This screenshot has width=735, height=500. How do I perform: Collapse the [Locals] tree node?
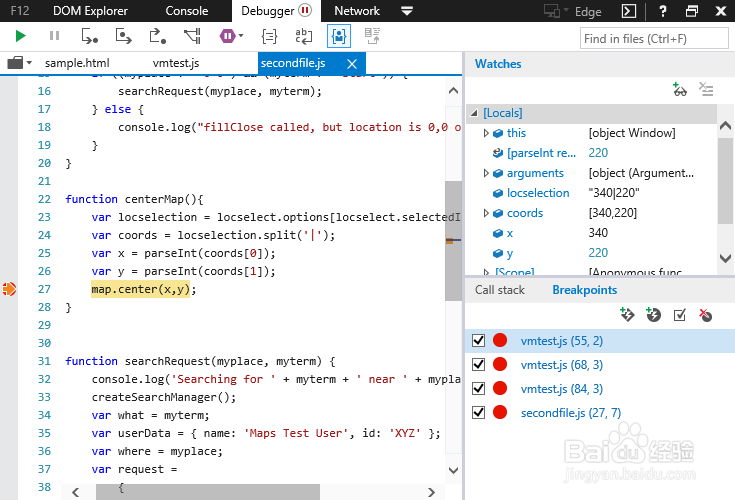pyautogui.click(x=474, y=113)
